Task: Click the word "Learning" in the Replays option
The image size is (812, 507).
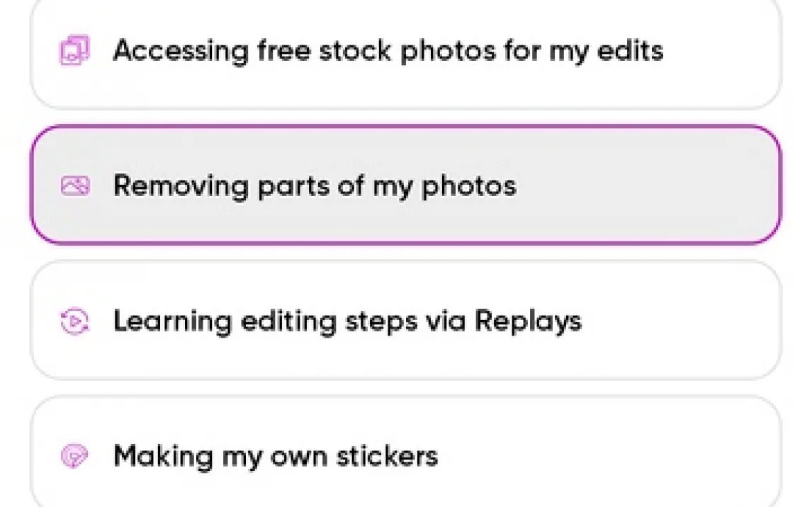Action: pyautogui.click(x=172, y=321)
